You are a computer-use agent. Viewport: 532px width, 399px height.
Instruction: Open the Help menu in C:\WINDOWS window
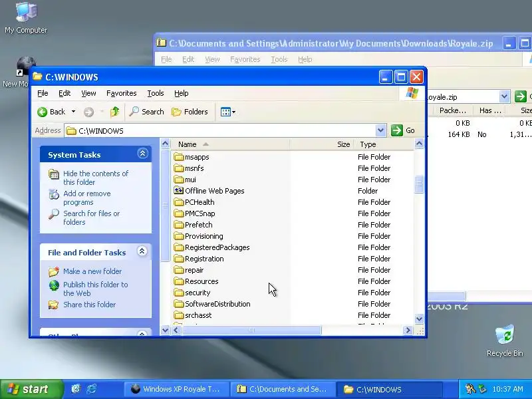tap(181, 93)
